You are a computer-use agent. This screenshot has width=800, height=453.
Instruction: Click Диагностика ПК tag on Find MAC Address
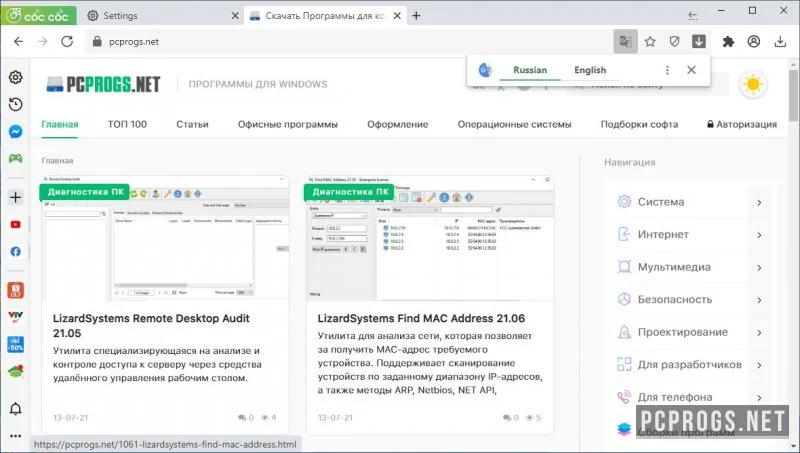[x=349, y=192]
